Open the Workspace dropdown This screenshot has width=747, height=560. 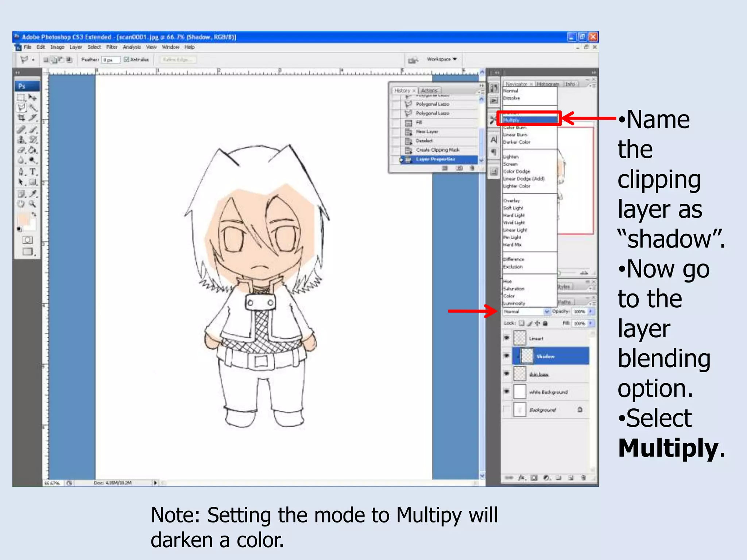442,59
